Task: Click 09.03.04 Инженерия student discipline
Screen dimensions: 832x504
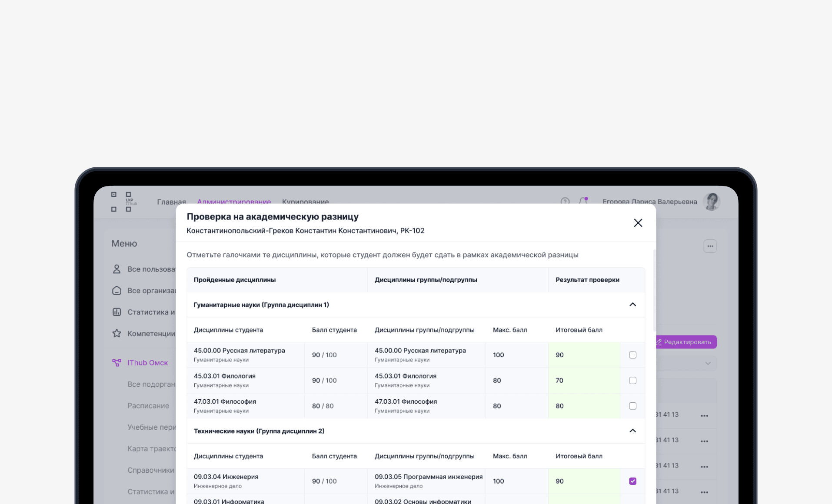Action: coord(226,477)
